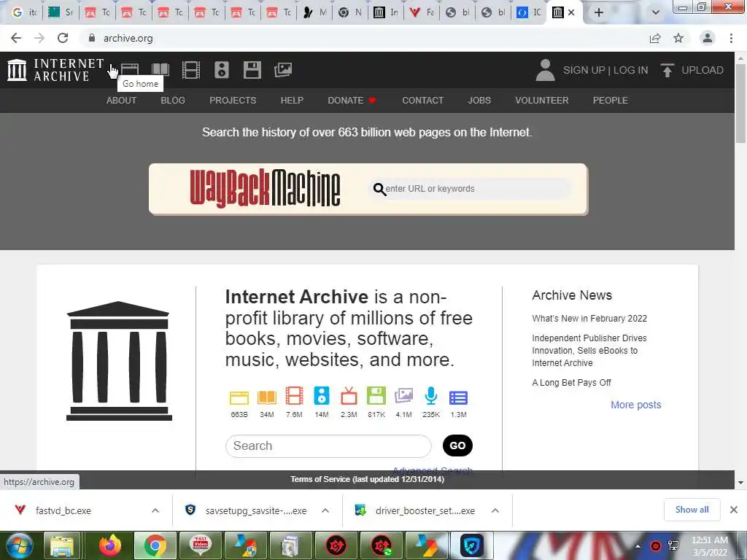
Task: Show hidden system tray icons
Action: tap(638, 545)
